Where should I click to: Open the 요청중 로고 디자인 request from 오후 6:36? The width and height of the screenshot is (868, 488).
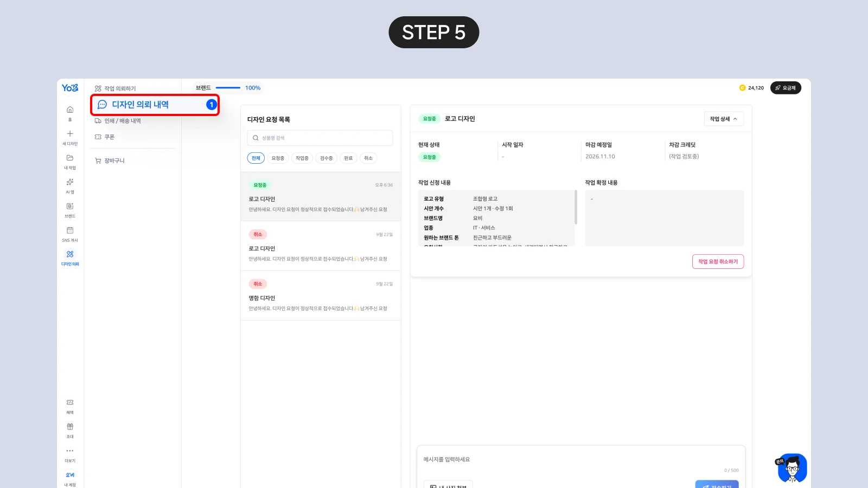pos(321,197)
